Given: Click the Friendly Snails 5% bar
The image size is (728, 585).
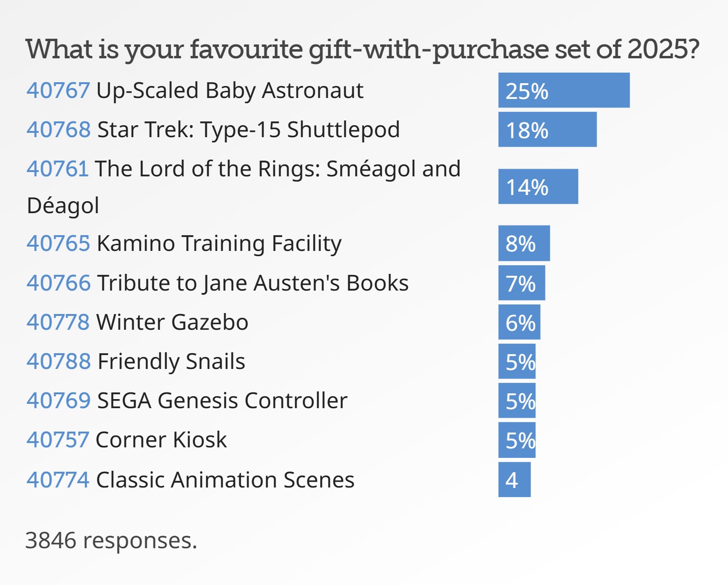Looking at the screenshot, I should pyautogui.click(x=517, y=361).
